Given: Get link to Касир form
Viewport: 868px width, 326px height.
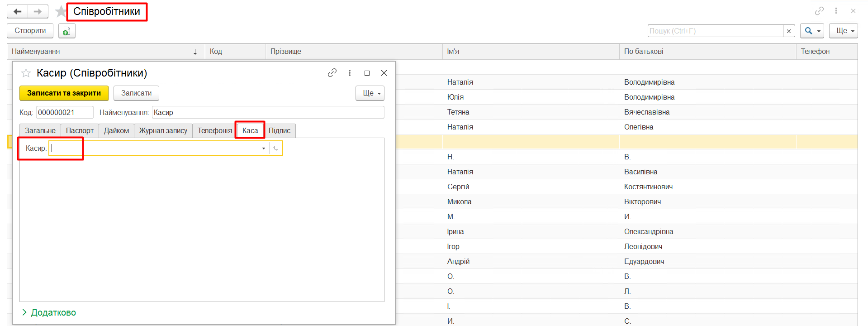Looking at the screenshot, I should [x=332, y=73].
